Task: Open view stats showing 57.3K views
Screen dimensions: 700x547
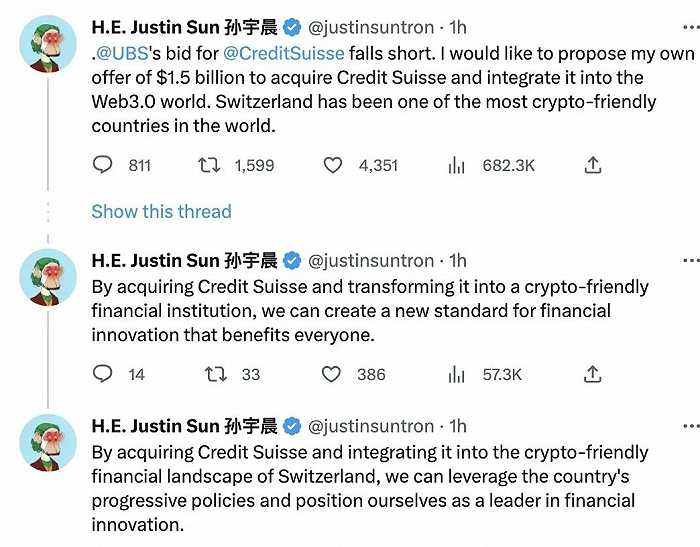Action: [457, 374]
